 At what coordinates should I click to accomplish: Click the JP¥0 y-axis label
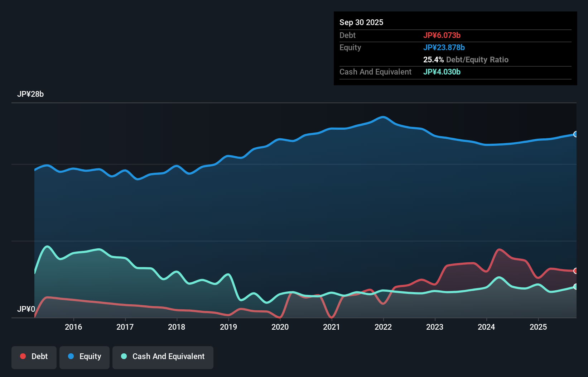[x=26, y=309]
